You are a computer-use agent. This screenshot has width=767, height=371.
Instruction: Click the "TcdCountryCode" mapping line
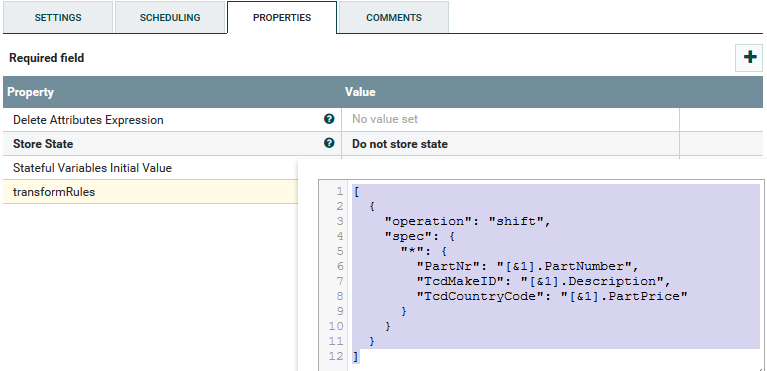[x=552, y=296]
